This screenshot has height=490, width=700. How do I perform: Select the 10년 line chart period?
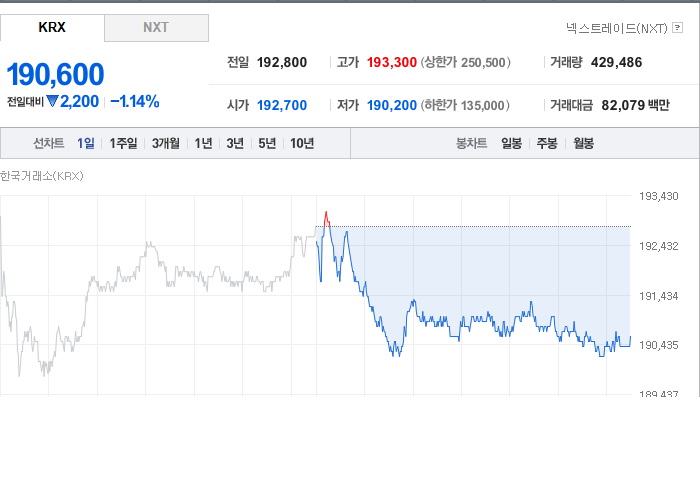click(x=302, y=143)
